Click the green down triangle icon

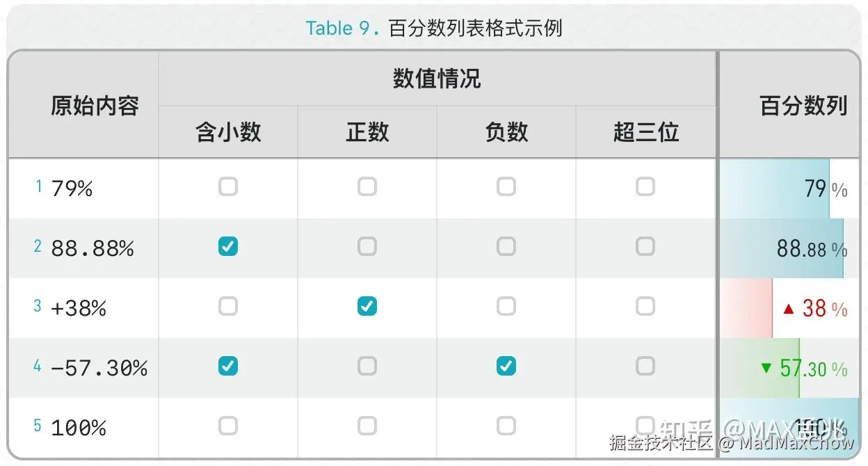tap(766, 368)
